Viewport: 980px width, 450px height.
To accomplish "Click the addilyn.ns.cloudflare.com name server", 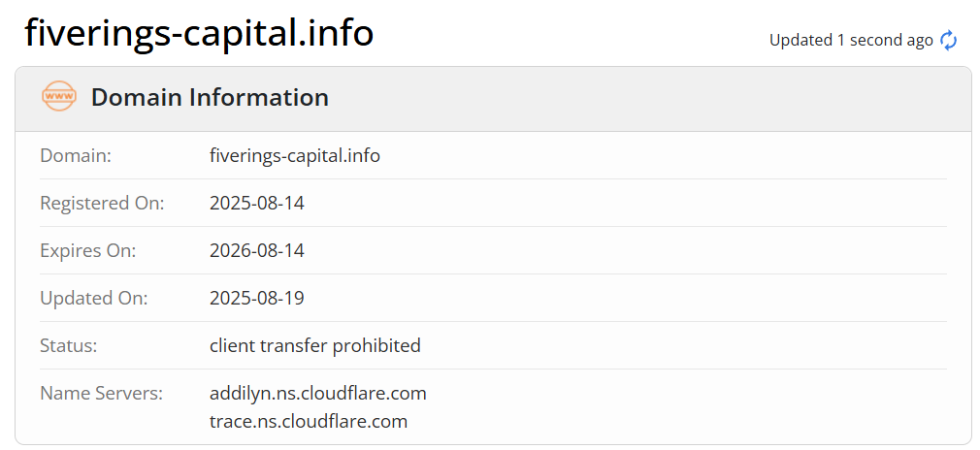I will (318, 393).
